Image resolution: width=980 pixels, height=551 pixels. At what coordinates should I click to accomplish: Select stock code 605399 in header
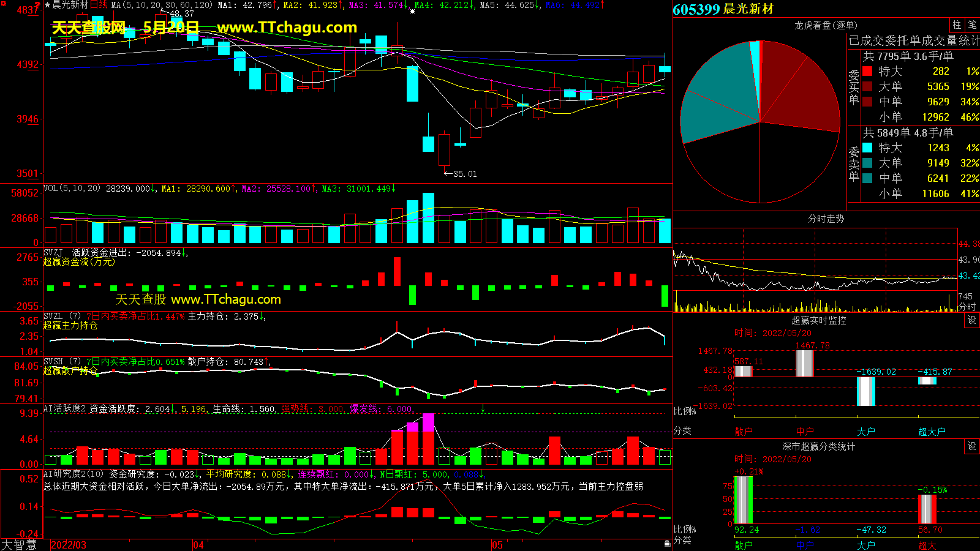point(696,9)
